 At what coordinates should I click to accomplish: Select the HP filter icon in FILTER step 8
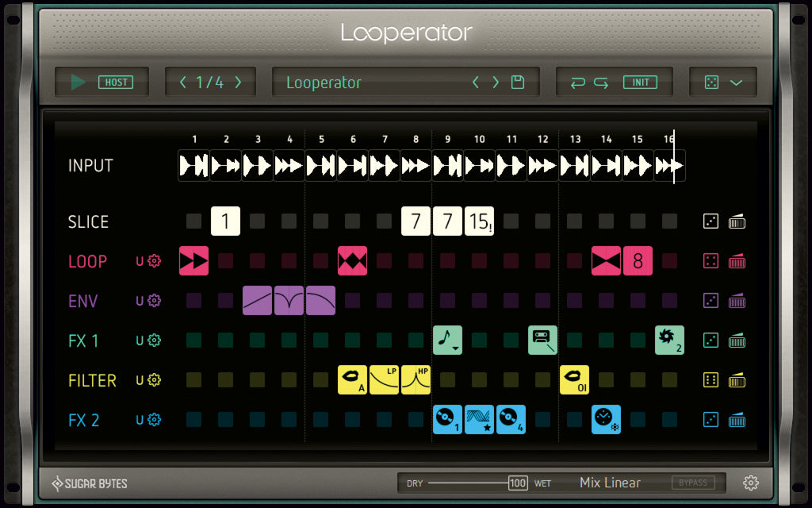coord(416,379)
